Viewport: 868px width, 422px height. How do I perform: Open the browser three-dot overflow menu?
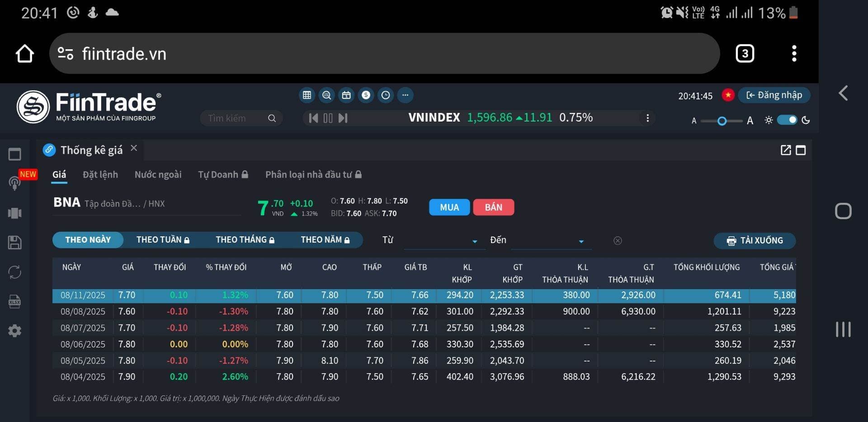click(x=794, y=53)
